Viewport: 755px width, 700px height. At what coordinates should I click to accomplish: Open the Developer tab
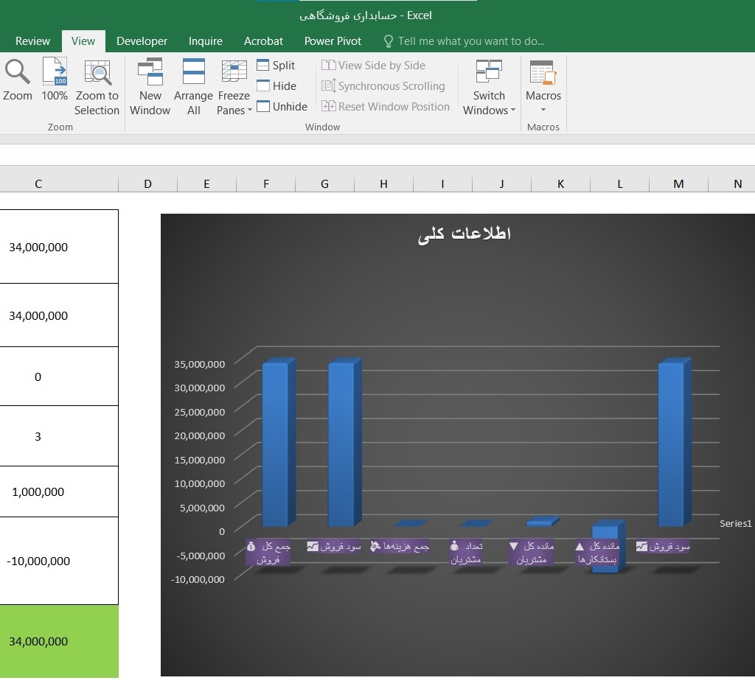click(142, 41)
